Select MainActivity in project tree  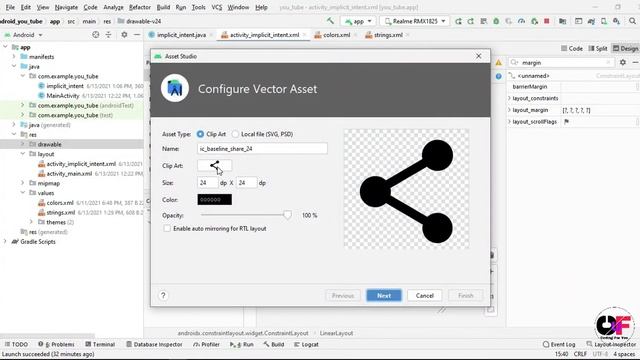[62, 96]
